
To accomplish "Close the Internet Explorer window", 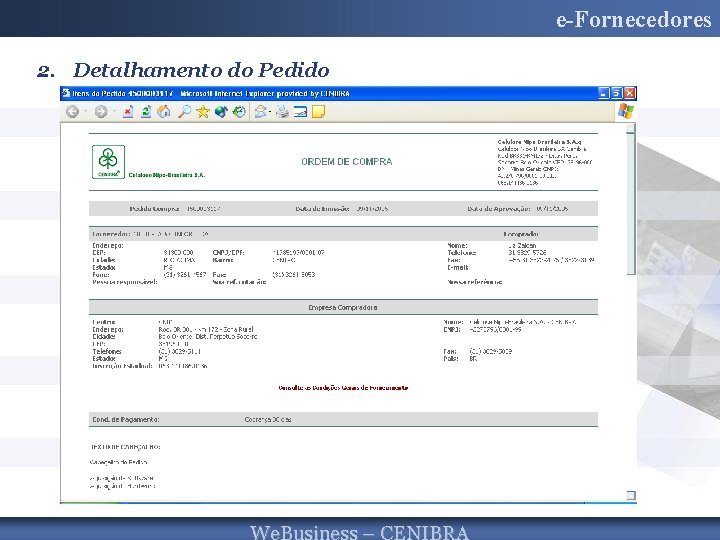I will [x=630, y=93].
